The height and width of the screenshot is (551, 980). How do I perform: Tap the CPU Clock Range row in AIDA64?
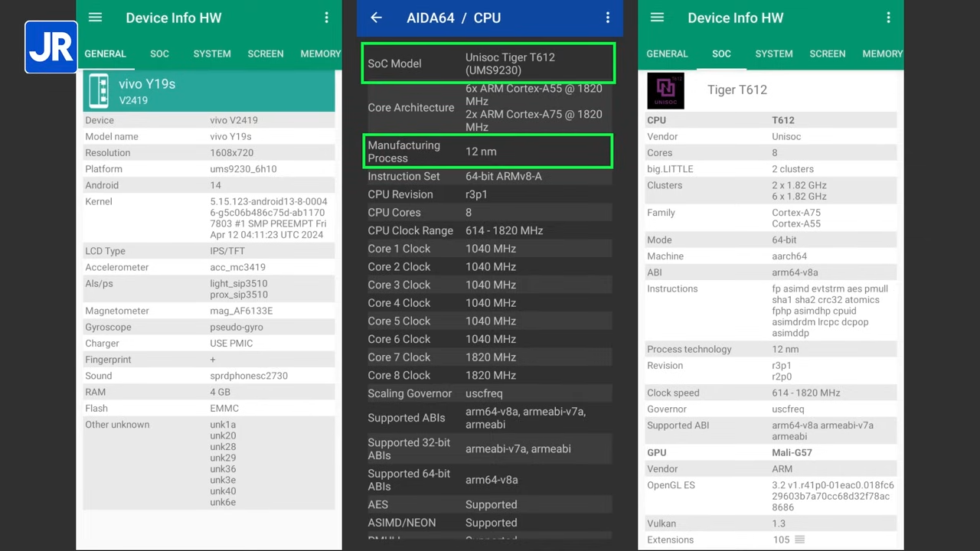(x=488, y=230)
